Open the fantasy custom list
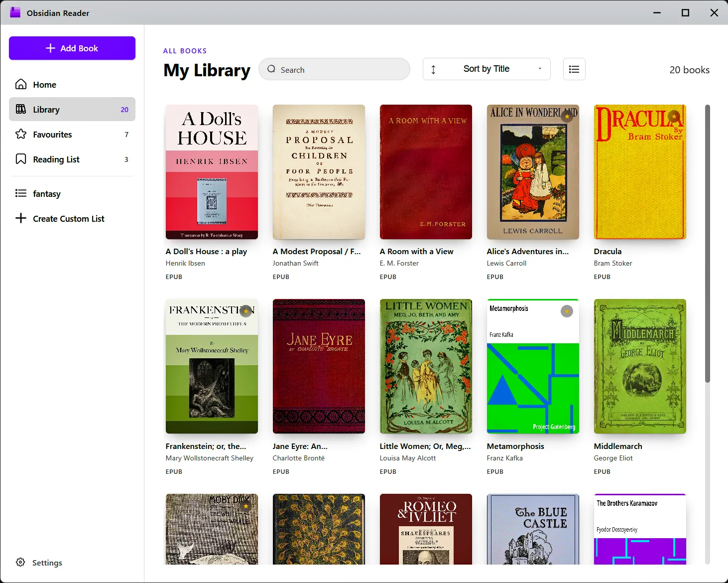Viewport: 728px width, 583px height. tap(72, 193)
